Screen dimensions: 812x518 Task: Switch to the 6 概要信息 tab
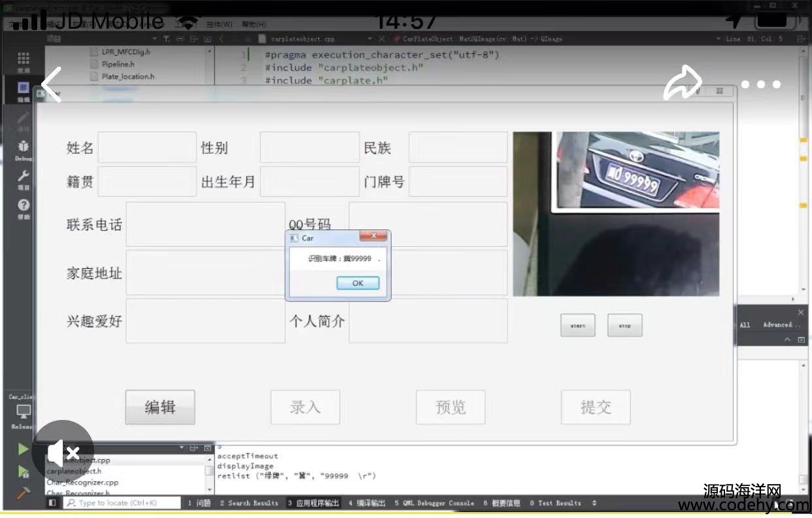[502, 503]
